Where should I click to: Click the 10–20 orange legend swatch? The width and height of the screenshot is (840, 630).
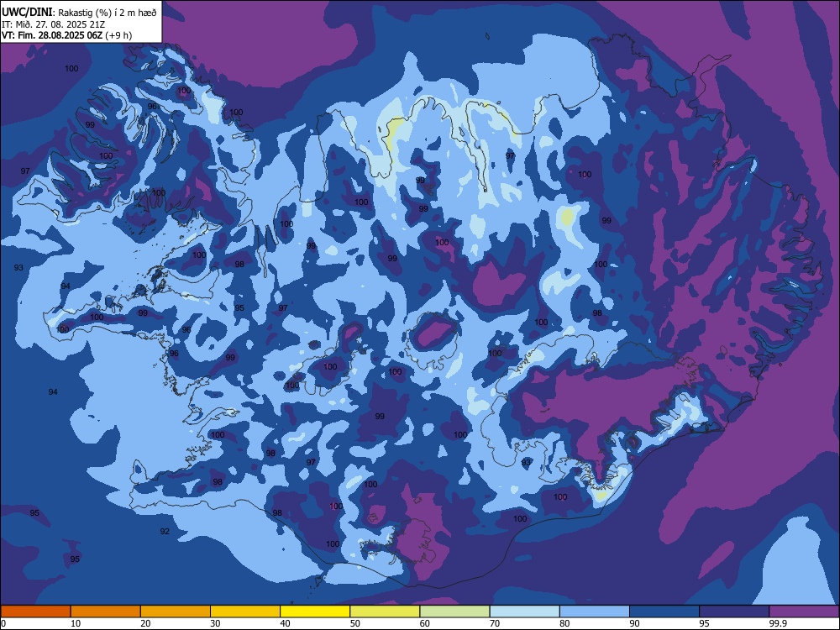(106, 612)
